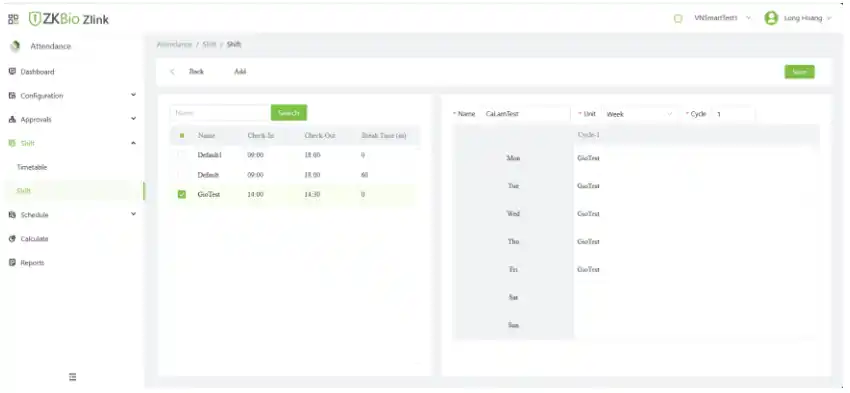The image size is (850, 393).
Task: Click the Wed day row label
Action: [x=513, y=214]
